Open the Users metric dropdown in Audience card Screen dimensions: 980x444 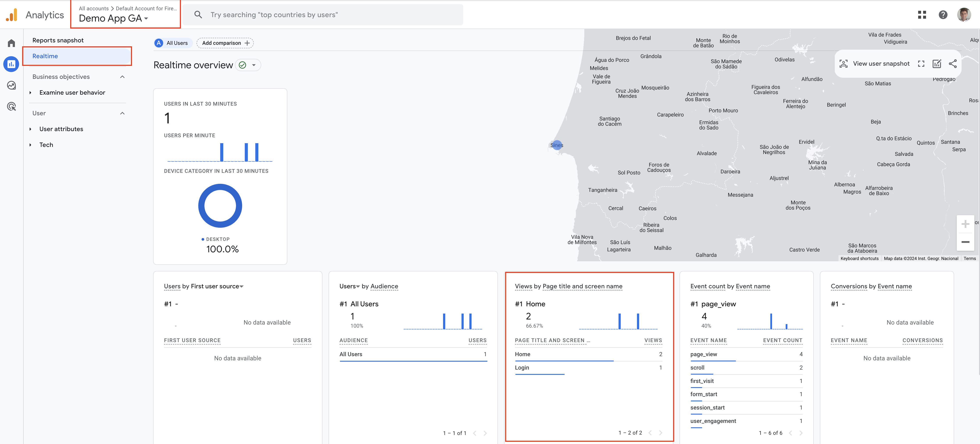point(350,286)
